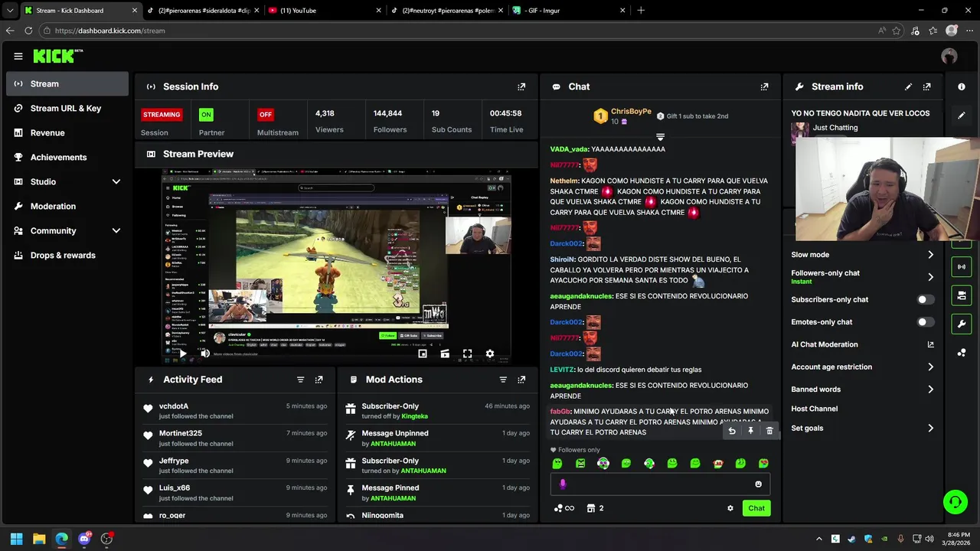The image size is (980, 551).
Task: Pin fabGb's chat message
Action: [x=750, y=431]
